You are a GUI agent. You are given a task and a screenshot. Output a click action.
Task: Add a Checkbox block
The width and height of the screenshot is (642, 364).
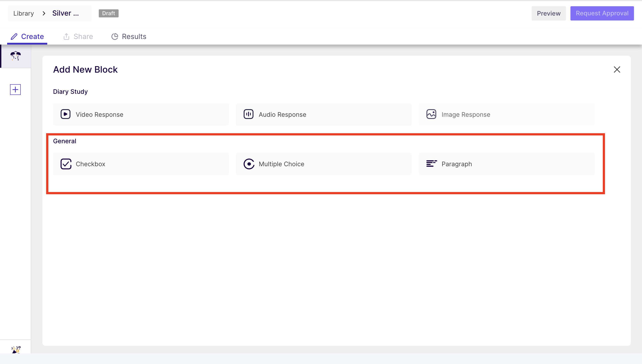141,164
